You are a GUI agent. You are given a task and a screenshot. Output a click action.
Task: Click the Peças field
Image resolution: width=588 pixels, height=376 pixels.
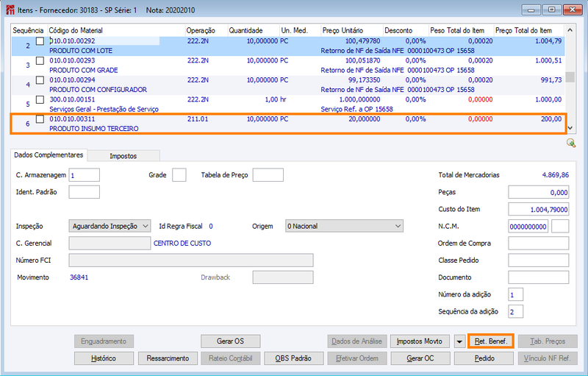coord(539,193)
